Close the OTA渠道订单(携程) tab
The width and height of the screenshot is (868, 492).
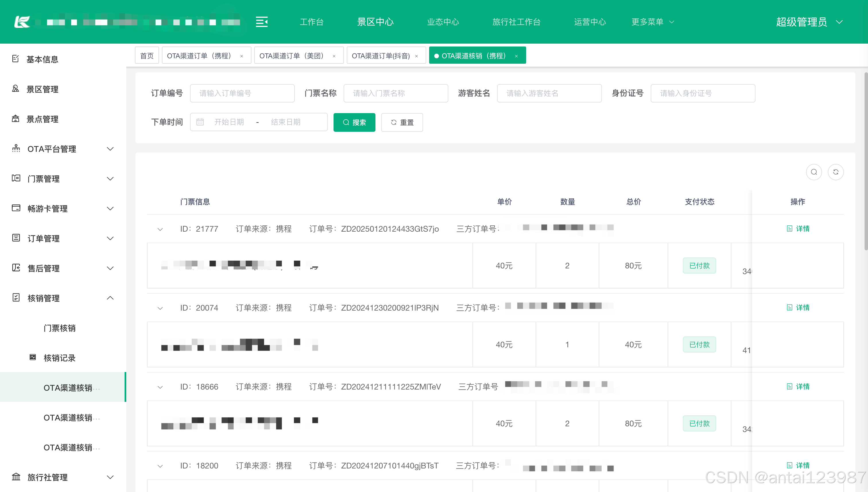(242, 56)
